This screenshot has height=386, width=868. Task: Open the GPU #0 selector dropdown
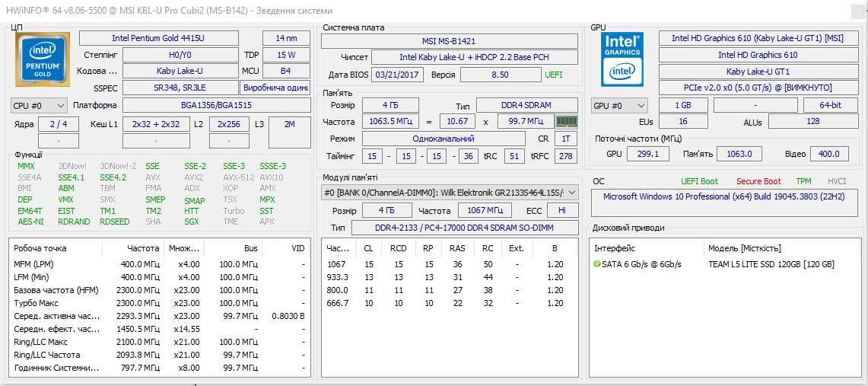pyautogui.click(x=619, y=105)
